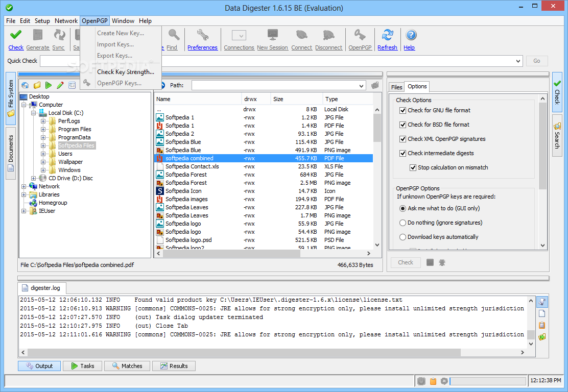Click the blank page icon beside the log panel
The width and height of the screenshot is (568, 392).
542,313
